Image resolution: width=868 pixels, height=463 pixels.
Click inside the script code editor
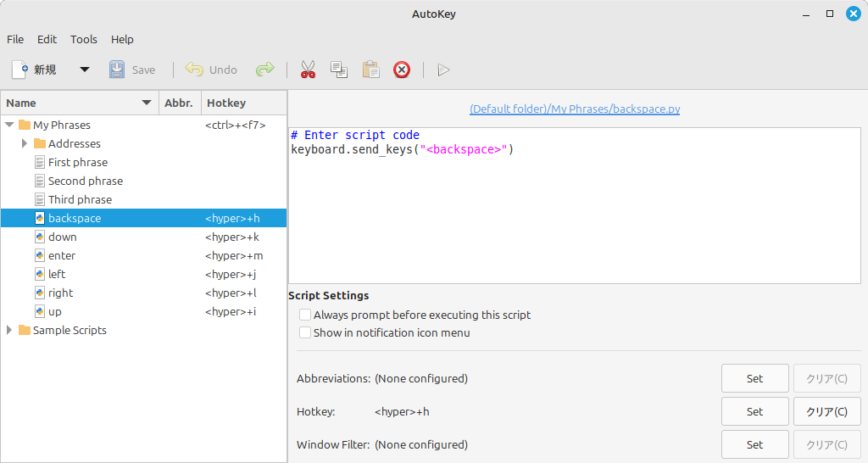[x=575, y=206]
